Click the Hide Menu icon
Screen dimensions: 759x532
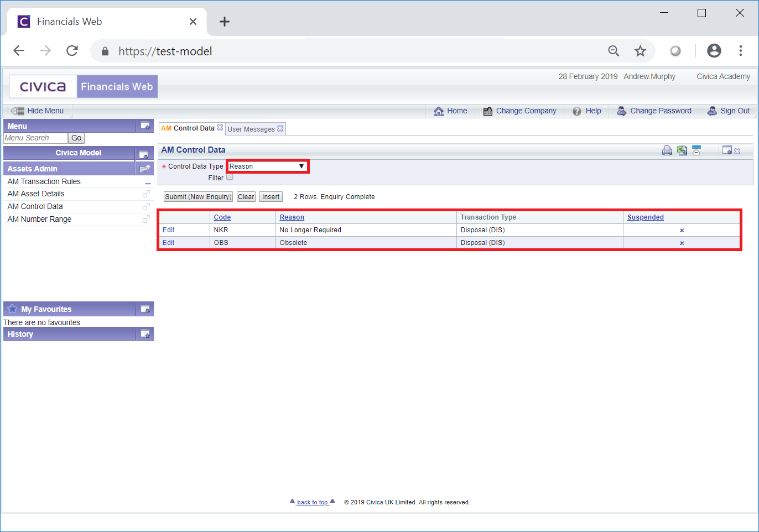click(18, 111)
